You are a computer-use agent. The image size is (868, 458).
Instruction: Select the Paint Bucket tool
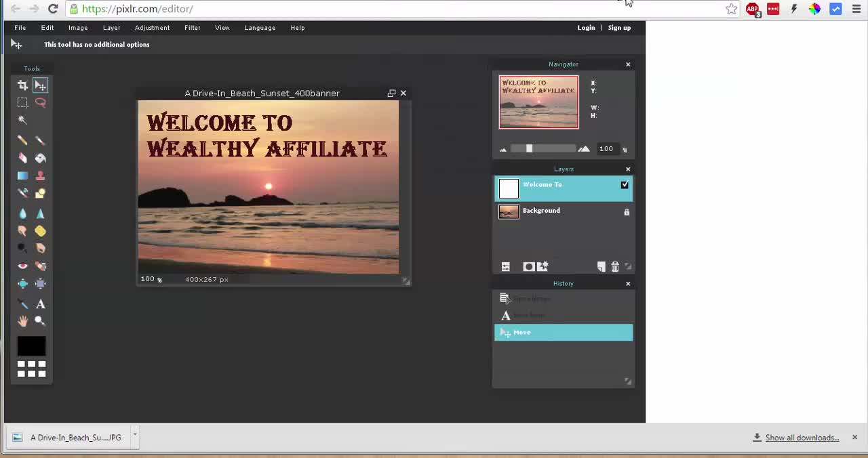pyautogui.click(x=40, y=158)
